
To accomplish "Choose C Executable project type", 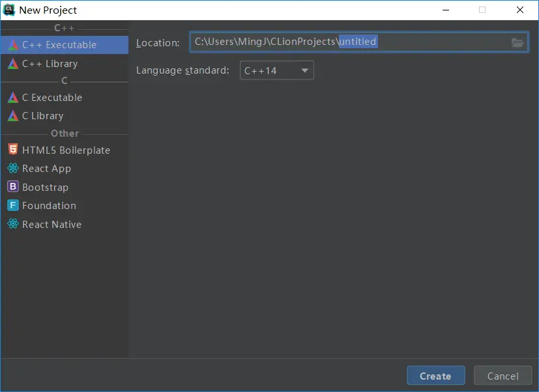I will 65,98.
